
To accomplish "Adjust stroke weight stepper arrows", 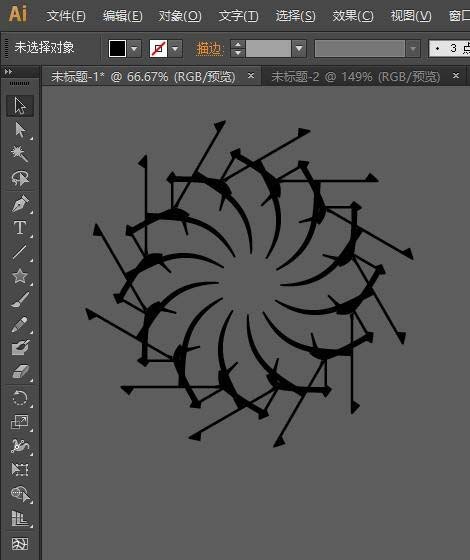I will [238, 48].
